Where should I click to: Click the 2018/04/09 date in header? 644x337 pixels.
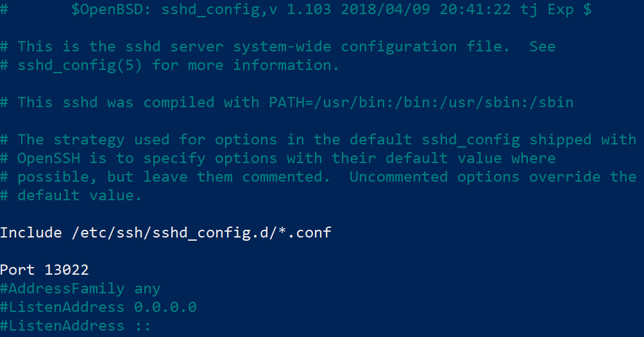click(x=385, y=10)
